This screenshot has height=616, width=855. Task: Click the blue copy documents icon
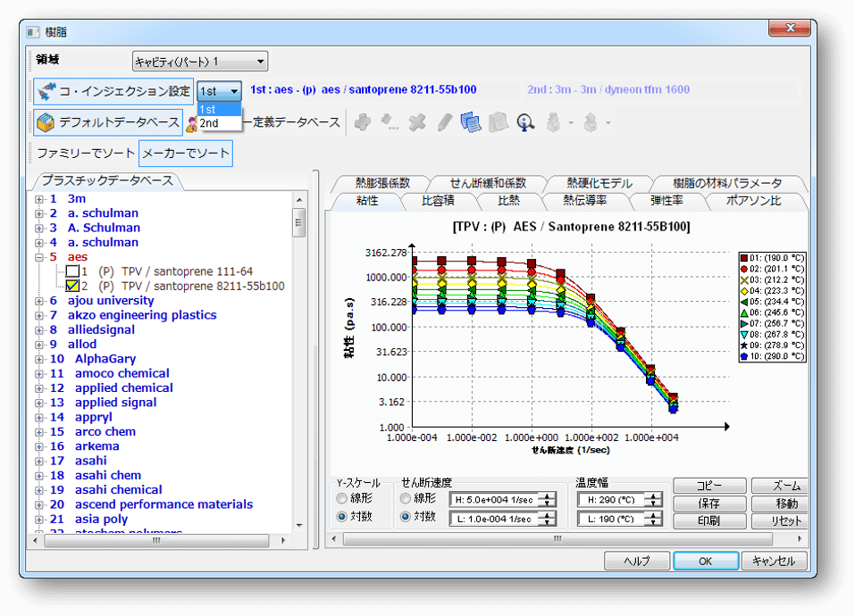point(471,122)
